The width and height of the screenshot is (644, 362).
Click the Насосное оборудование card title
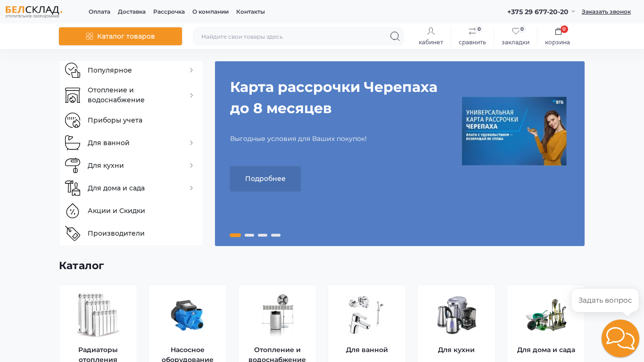[x=188, y=354]
